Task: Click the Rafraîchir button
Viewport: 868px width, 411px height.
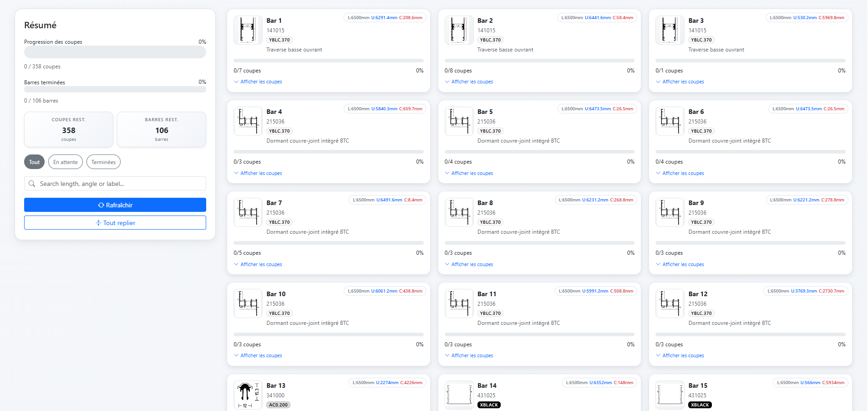Action: coord(115,205)
